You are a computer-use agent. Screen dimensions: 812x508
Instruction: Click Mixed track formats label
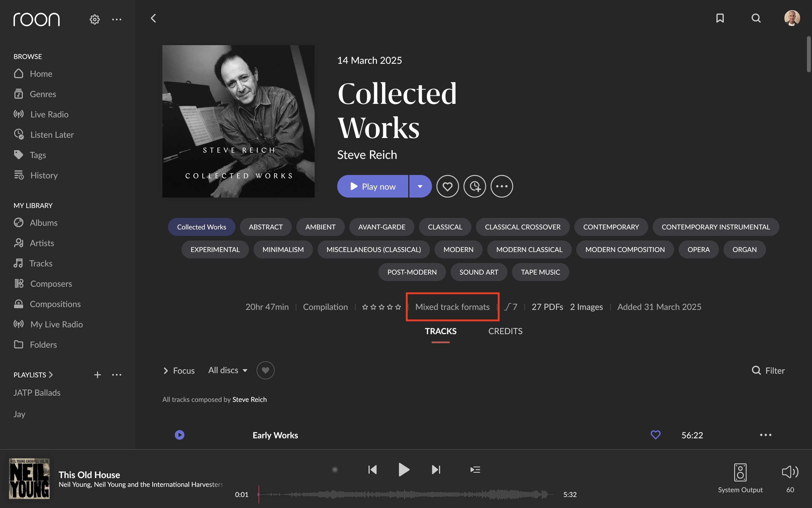point(452,307)
